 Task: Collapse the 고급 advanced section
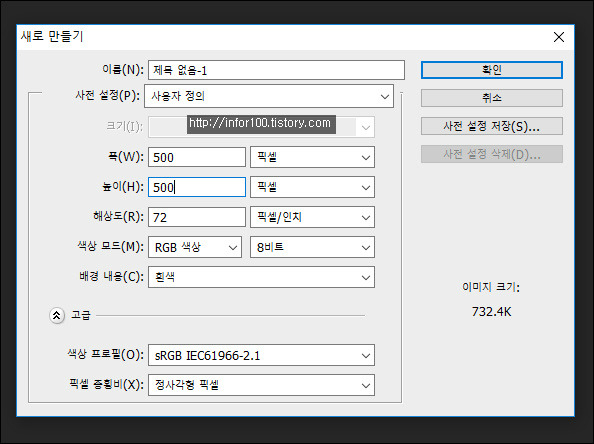pyautogui.click(x=56, y=315)
